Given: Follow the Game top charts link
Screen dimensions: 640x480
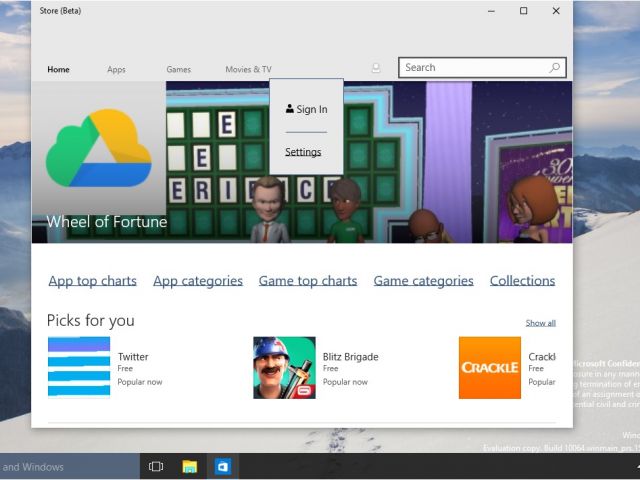Looking at the screenshot, I should [307, 281].
